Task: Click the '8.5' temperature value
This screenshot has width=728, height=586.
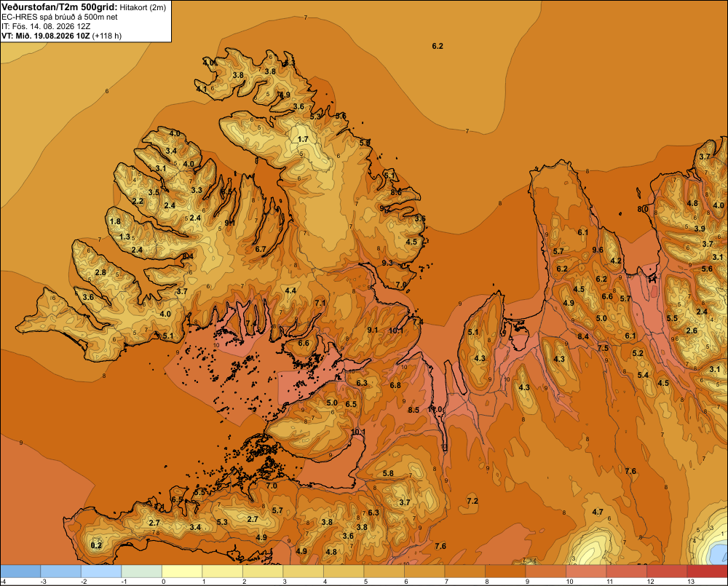Action: tap(414, 410)
